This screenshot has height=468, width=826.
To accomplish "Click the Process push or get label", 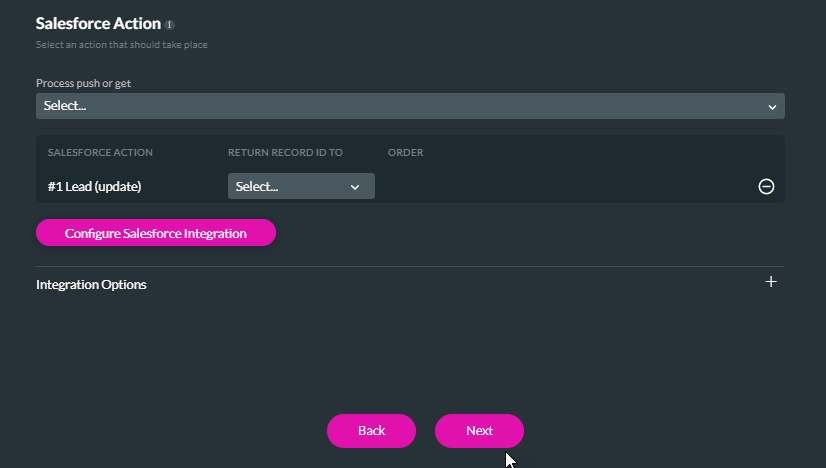I will tap(83, 83).
